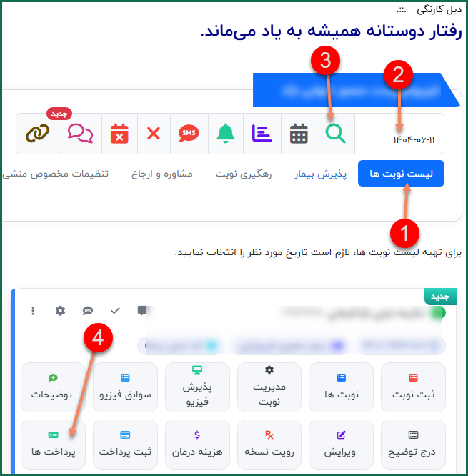468x476 pixels.
Task: Click the پرداخت ها button
Action: (53, 445)
